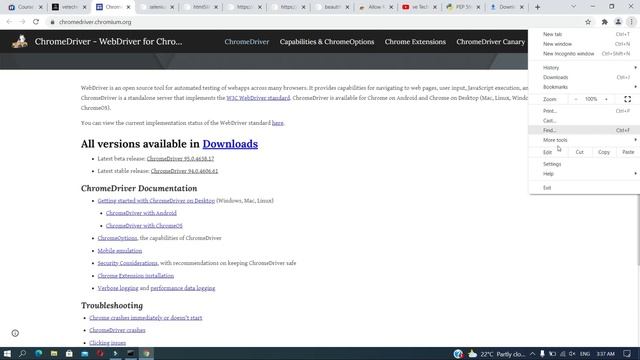Decrease zoom with the minus button
This screenshot has height=360, width=640.
(576, 99)
